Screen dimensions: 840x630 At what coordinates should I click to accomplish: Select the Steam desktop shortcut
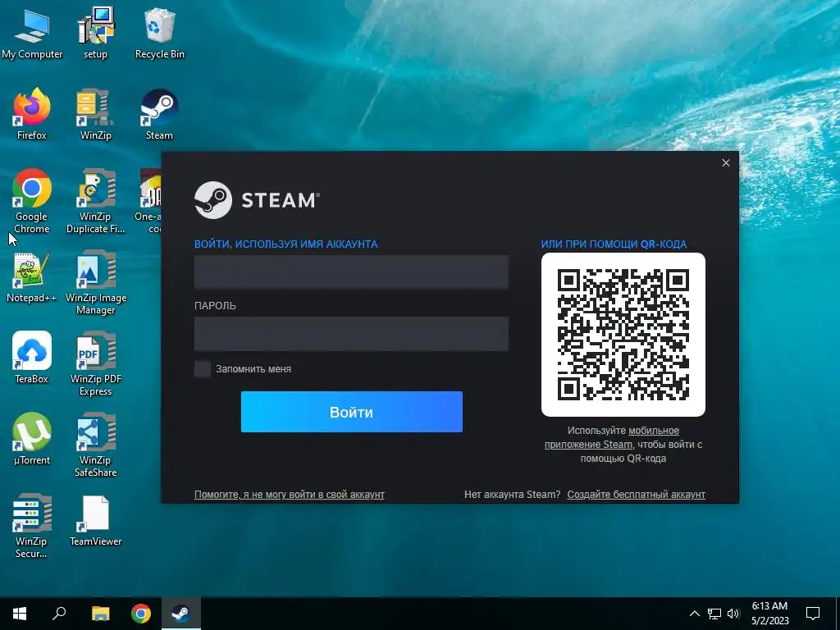tap(160, 115)
